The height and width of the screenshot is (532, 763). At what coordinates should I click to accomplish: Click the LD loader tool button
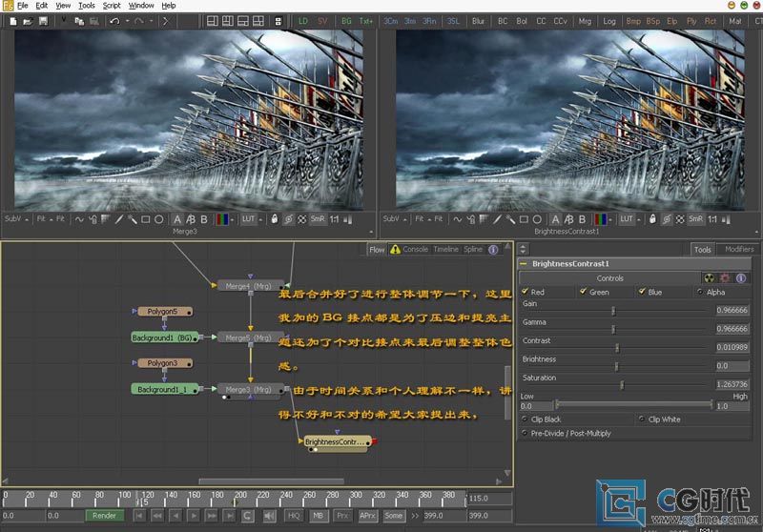pyautogui.click(x=302, y=20)
